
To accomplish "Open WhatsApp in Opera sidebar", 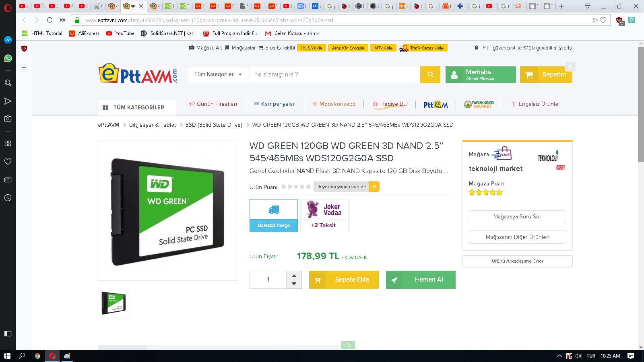I will (x=8, y=58).
